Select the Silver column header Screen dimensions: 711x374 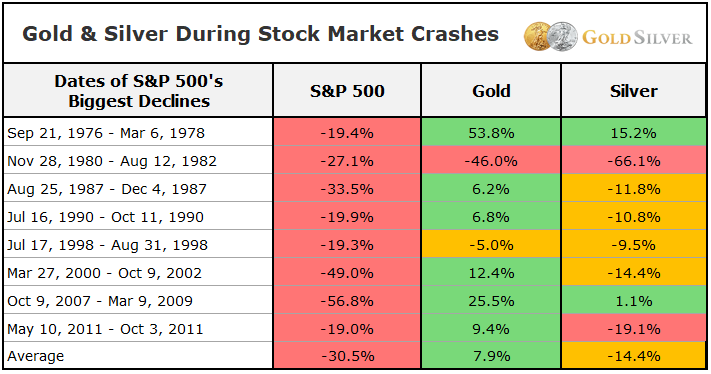point(633,91)
